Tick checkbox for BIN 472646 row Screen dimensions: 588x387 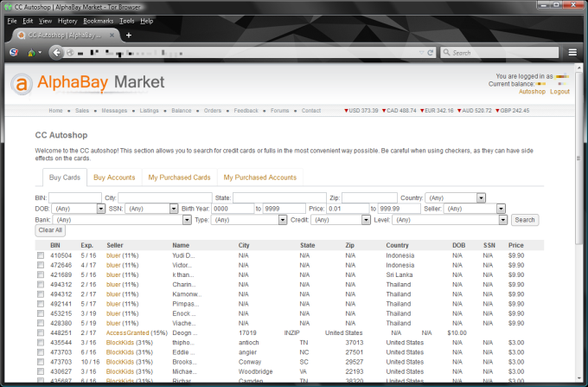41,265
